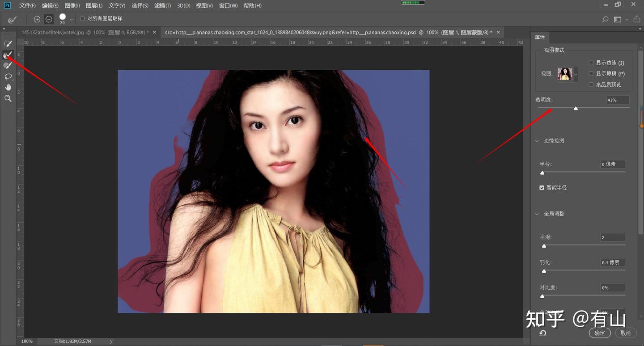The height and width of the screenshot is (346, 644).
Task: Open the 图层(L) Layer menu
Action: tap(94, 6)
